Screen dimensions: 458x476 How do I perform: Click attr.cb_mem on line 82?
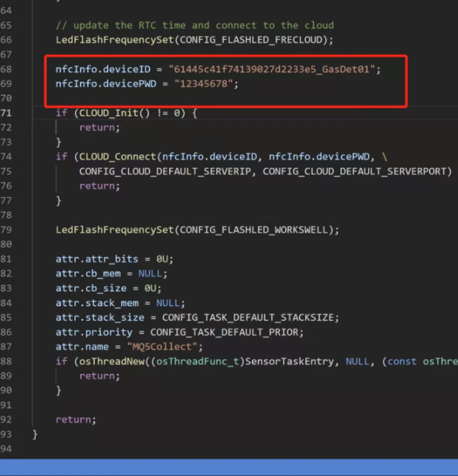88,274
